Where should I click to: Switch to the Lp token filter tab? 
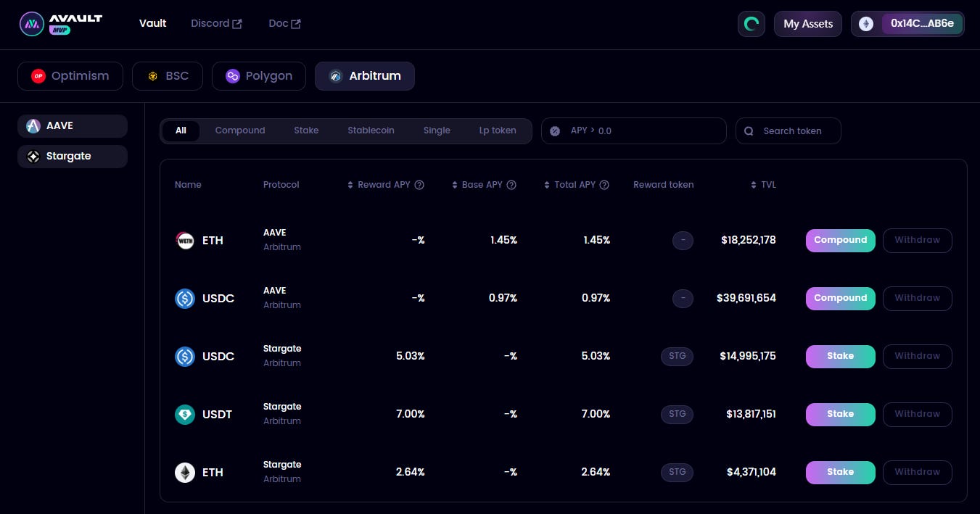(x=498, y=130)
